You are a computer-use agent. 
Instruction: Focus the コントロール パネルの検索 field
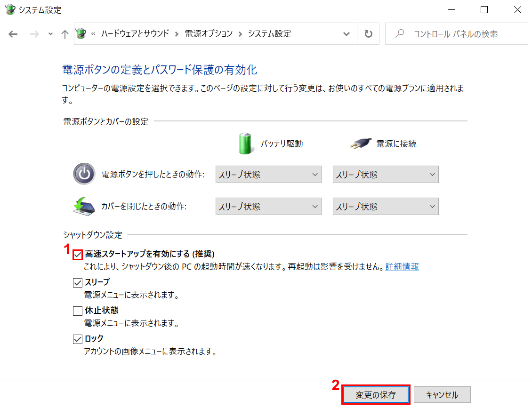(456, 33)
